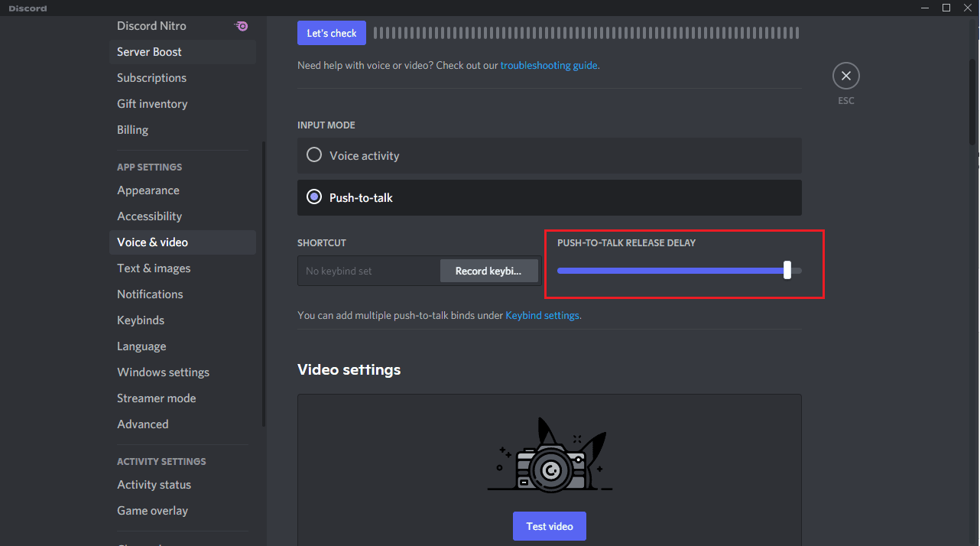This screenshot has width=980, height=546.
Task: Open the Game overlay settings
Action: click(x=152, y=510)
